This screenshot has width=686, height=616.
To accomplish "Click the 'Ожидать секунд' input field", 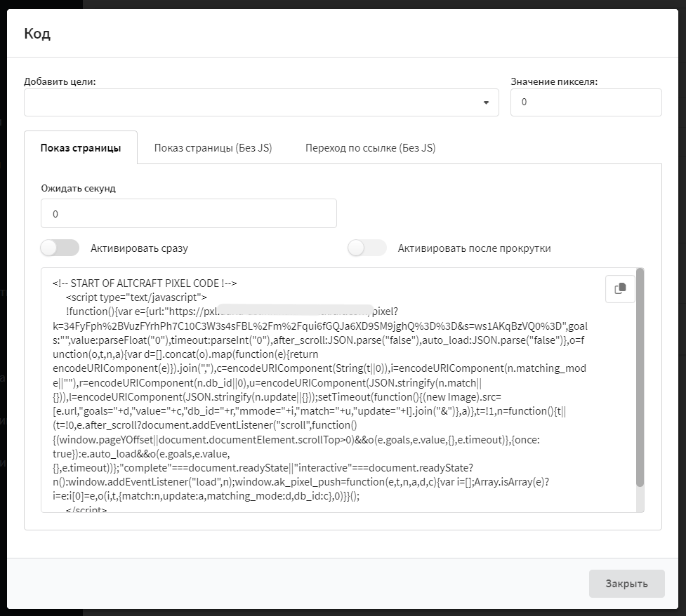I will click(189, 213).
